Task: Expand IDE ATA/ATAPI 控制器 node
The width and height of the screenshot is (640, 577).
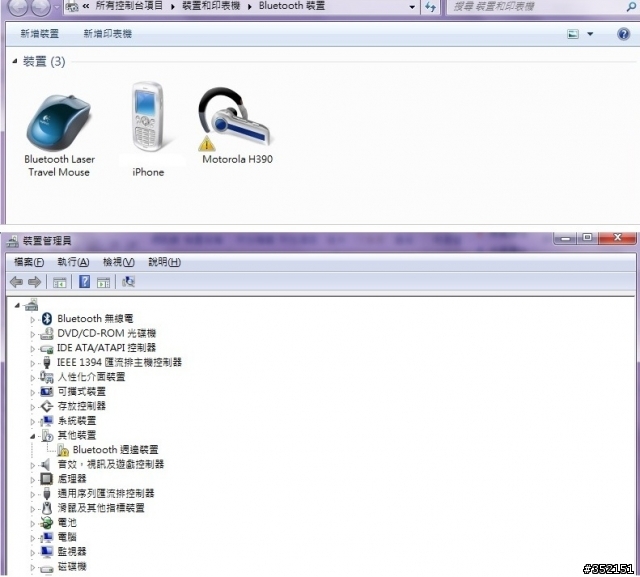Action: point(33,349)
